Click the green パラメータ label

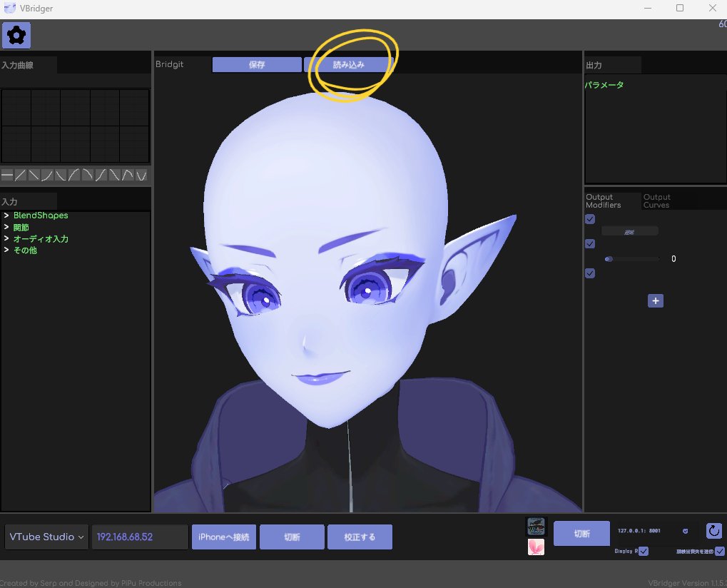coord(604,85)
